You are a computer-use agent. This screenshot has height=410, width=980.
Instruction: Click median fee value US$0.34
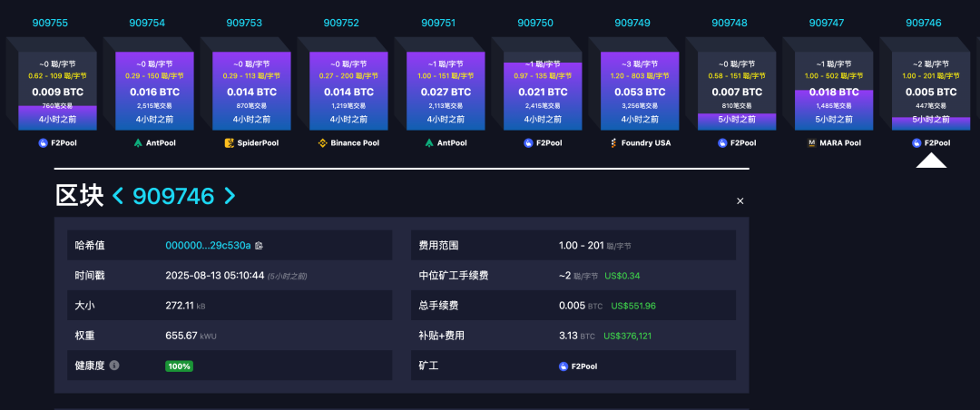(622, 276)
